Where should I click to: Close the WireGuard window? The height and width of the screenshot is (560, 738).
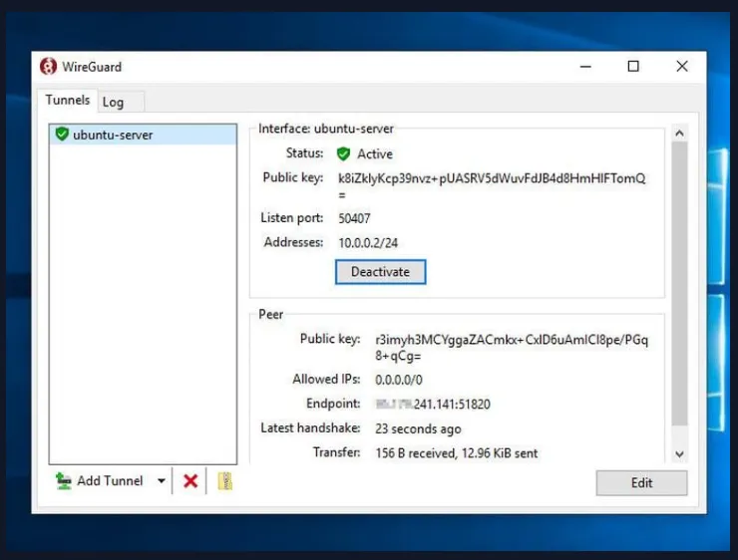pos(682,67)
